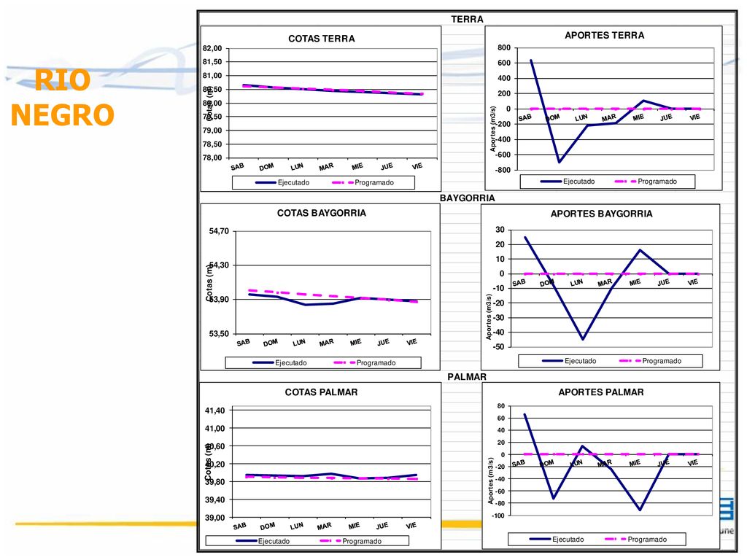Select the PALMAR section heading
This screenshot has width=747, height=560.
coord(467,377)
